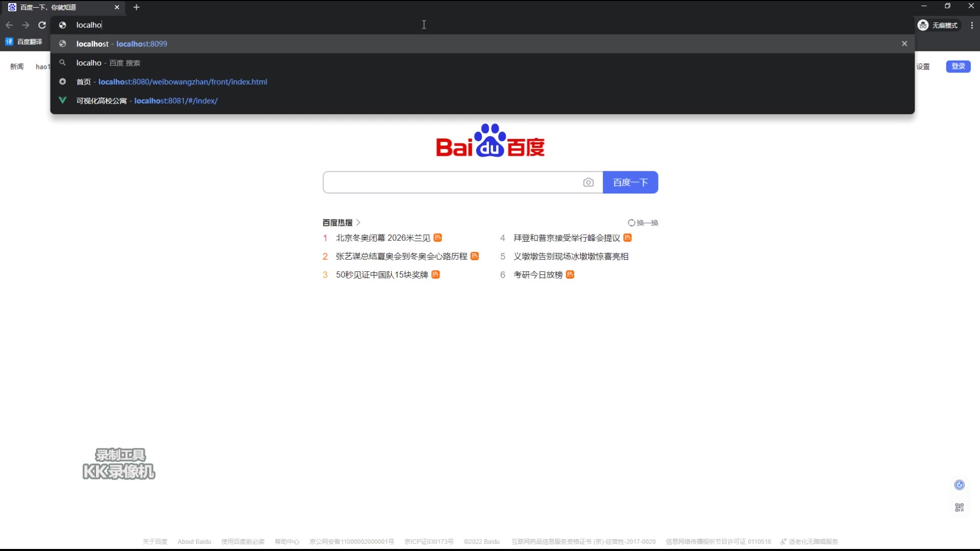The height and width of the screenshot is (551, 980).
Task: Open a new tab with plus icon
Action: tap(136, 7)
